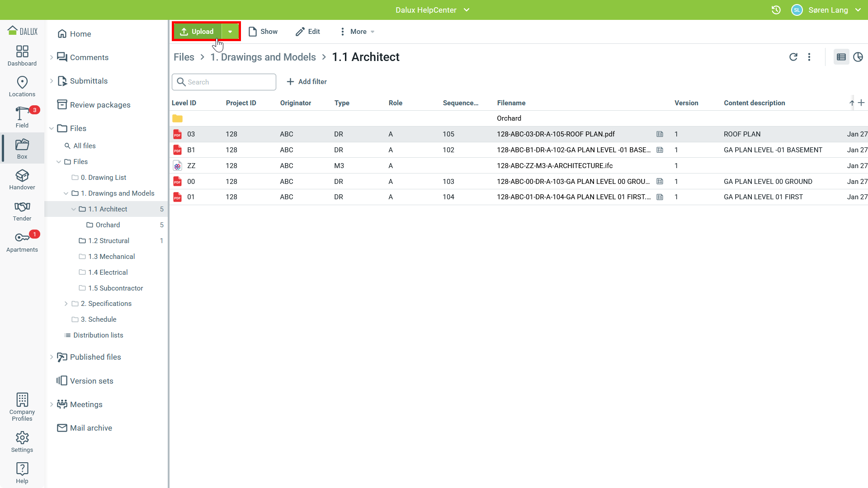
Task: Click the file Search field
Action: click(229, 82)
